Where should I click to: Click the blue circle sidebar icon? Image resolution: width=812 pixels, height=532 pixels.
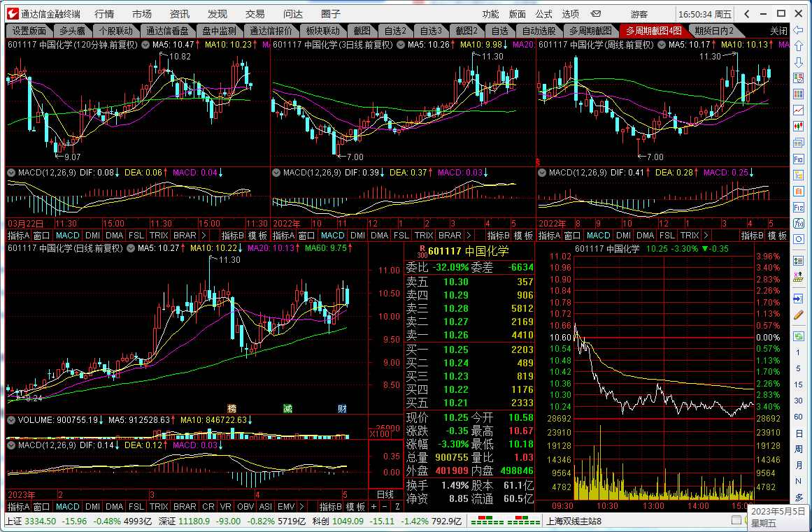coord(798,240)
